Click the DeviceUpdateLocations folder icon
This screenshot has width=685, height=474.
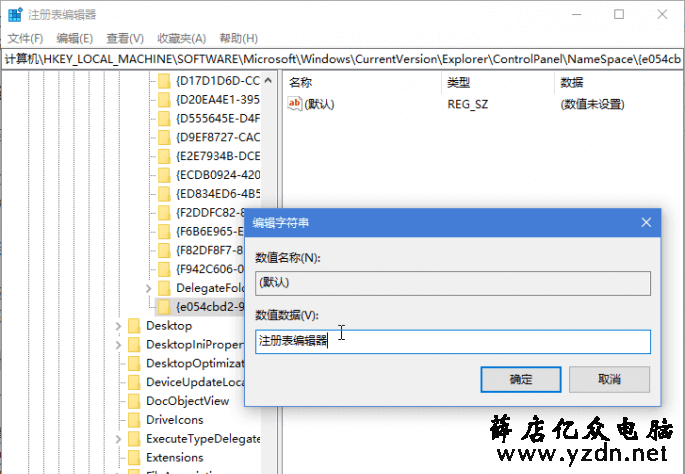pos(134,382)
